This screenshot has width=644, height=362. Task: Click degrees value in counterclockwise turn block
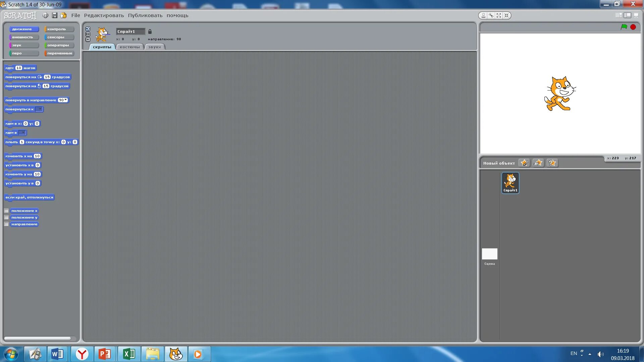[46, 86]
